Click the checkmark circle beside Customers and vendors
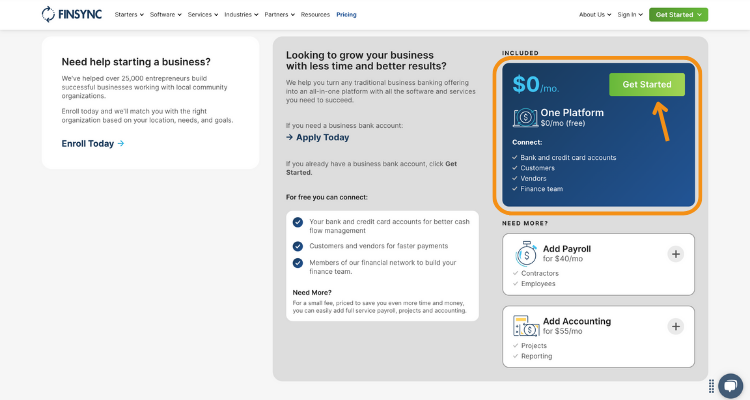Screen dimensions: 750x400 click(x=298, y=246)
